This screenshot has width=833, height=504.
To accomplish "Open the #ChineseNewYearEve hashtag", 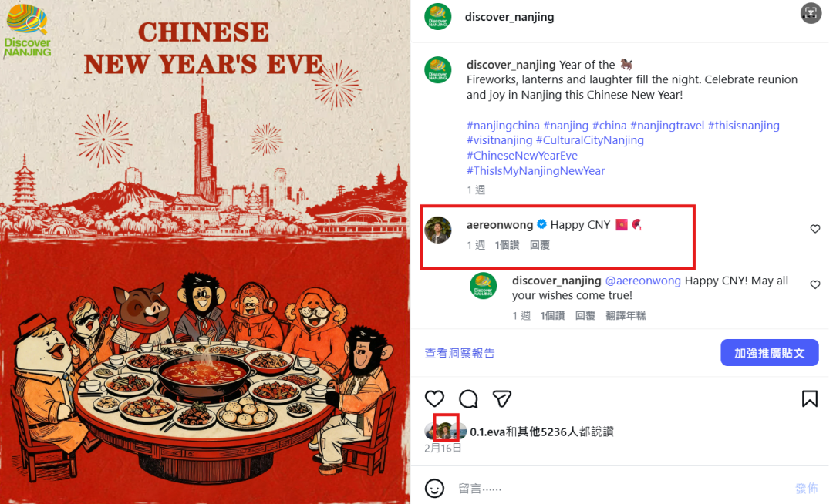I will [x=521, y=156].
